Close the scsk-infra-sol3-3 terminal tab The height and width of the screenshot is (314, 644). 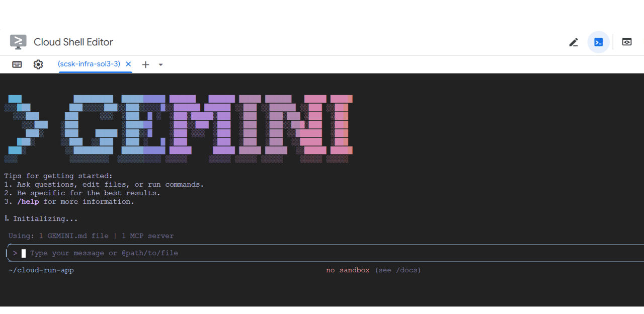(x=128, y=64)
